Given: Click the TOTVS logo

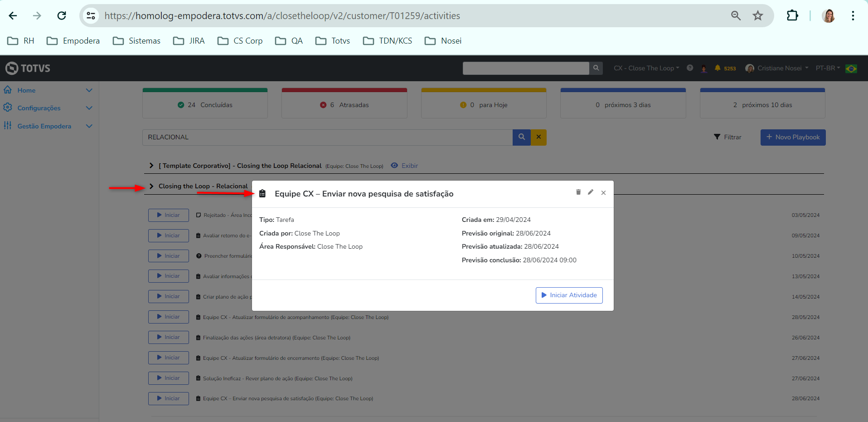Looking at the screenshot, I should (28, 68).
